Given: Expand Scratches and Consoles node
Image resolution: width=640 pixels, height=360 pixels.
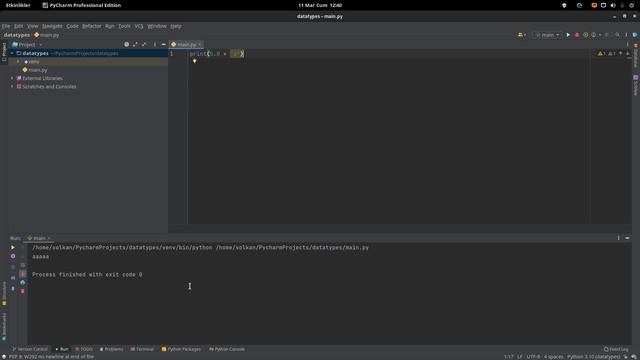Looking at the screenshot, I should coord(12,87).
